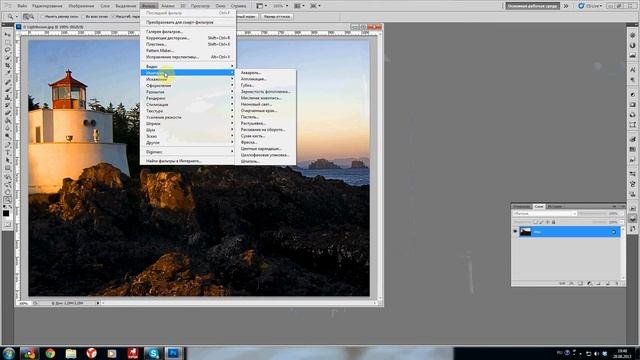Toggle 'Масштаб. перетаскиванием' checkbox
This screenshot has height=360, width=640.
(x=113, y=17)
